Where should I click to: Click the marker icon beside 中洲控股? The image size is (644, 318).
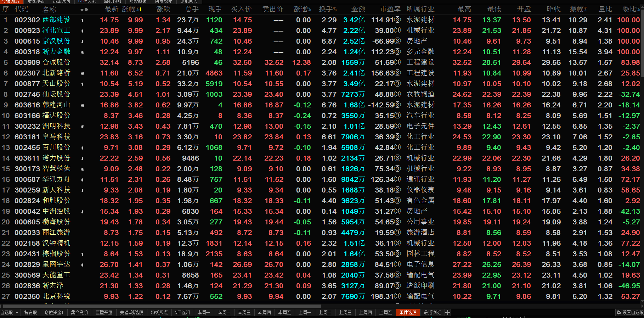click(x=83, y=212)
